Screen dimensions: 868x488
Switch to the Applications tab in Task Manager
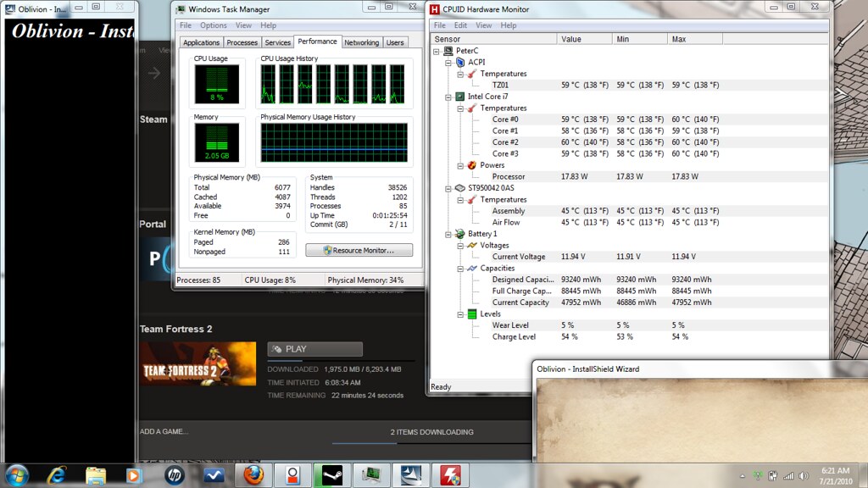[202, 42]
